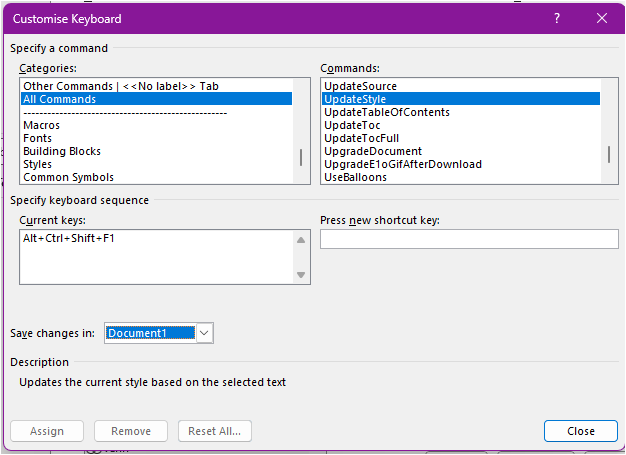Click the Remove button
This screenshot has width=626, height=455.
131,431
